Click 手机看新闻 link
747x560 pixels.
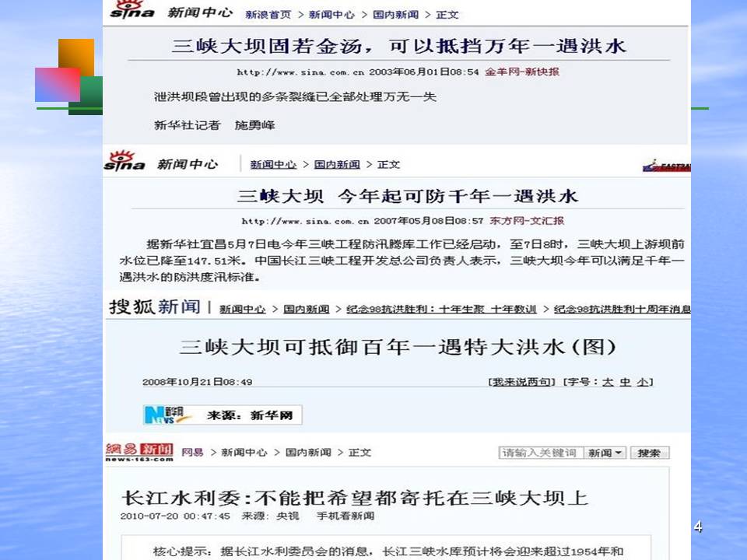[345, 516]
